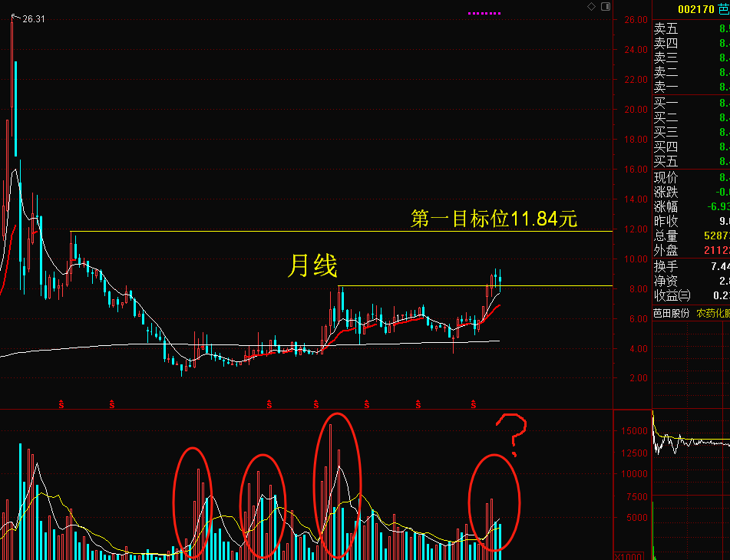This screenshot has height=560, width=730.
Task: Click the 26.31 high price marker
Action: point(34,19)
